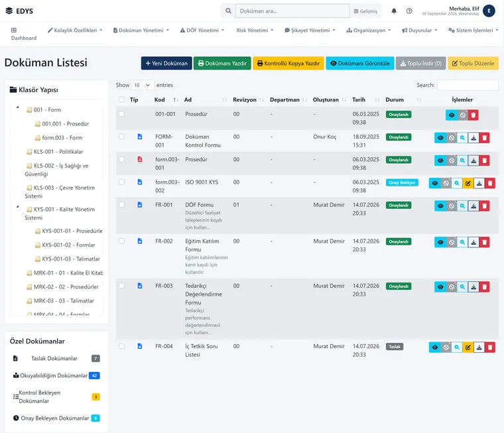
Task: Click the notification bell icon
Action: point(394,11)
